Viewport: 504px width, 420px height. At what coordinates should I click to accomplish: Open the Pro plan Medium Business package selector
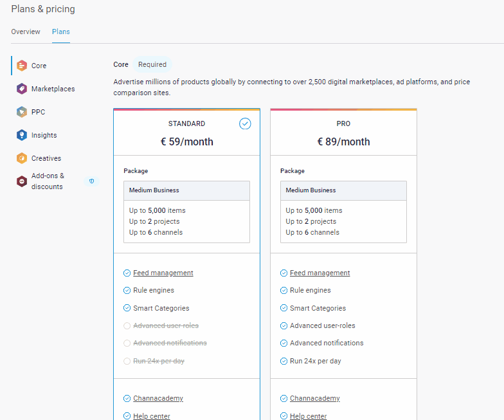coord(343,190)
